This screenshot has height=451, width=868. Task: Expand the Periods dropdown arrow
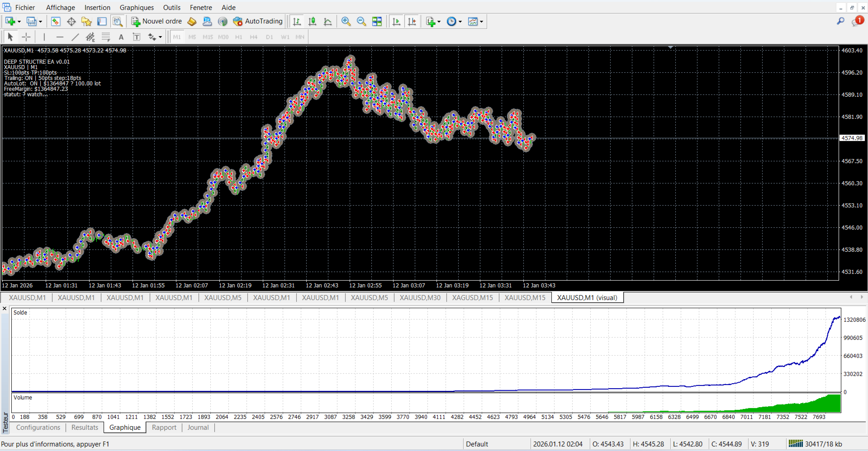460,22
